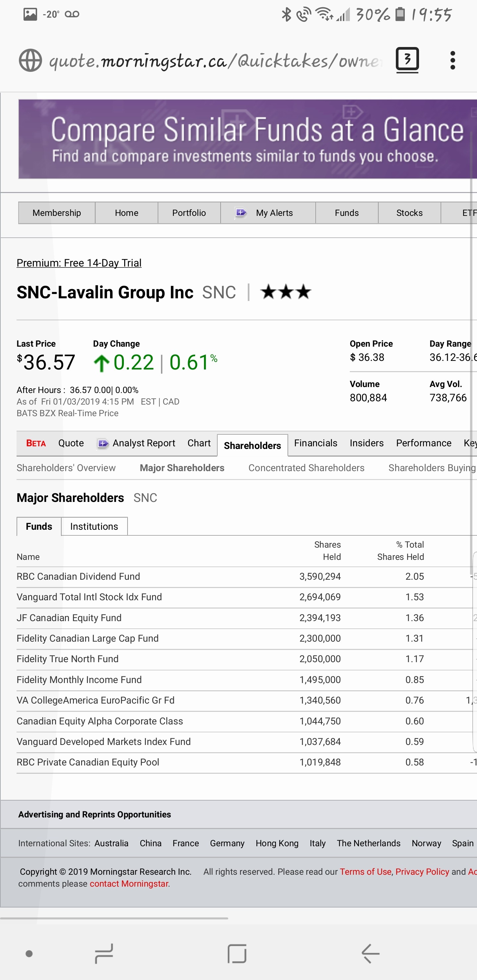Open My Alerts in the nav bar
Image resolution: width=477 pixels, height=980 pixels.
pyautogui.click(x=274, y=213)
